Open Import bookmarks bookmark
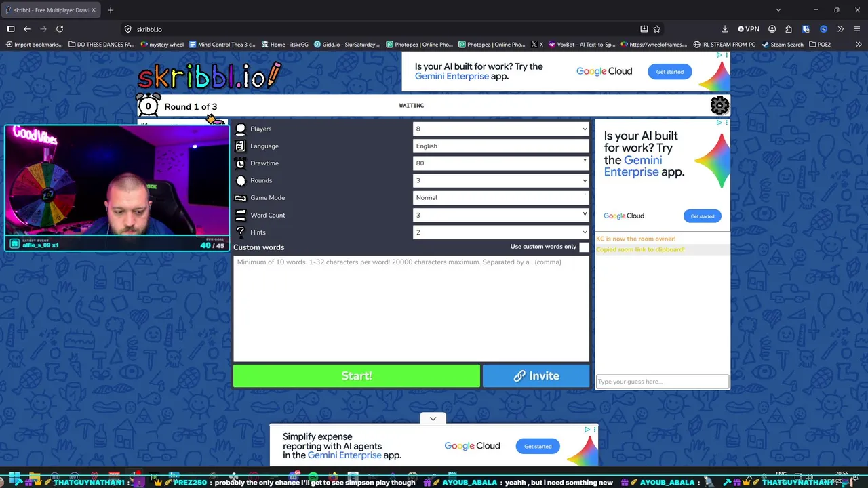This screenshot has height=488, width=868. 34,45
